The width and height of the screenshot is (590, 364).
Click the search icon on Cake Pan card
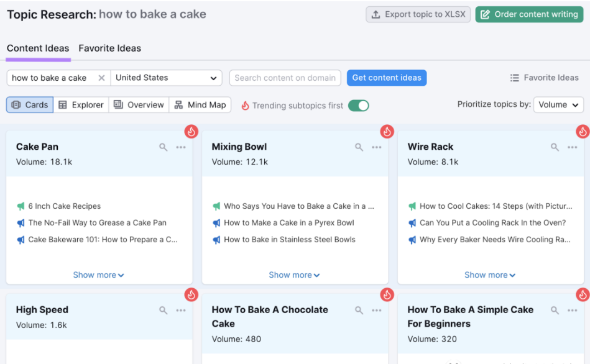coord(163,147)
